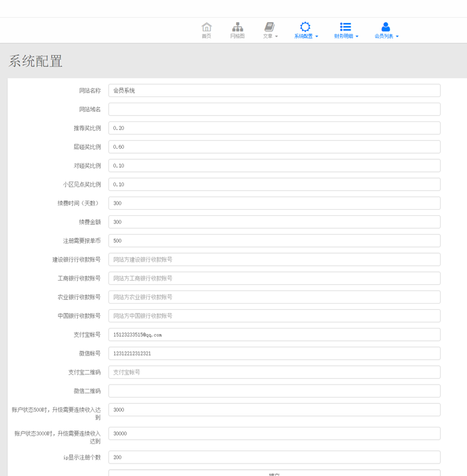
Task: Edit the 注册需要报单币 field
Action: coord(275,241)
